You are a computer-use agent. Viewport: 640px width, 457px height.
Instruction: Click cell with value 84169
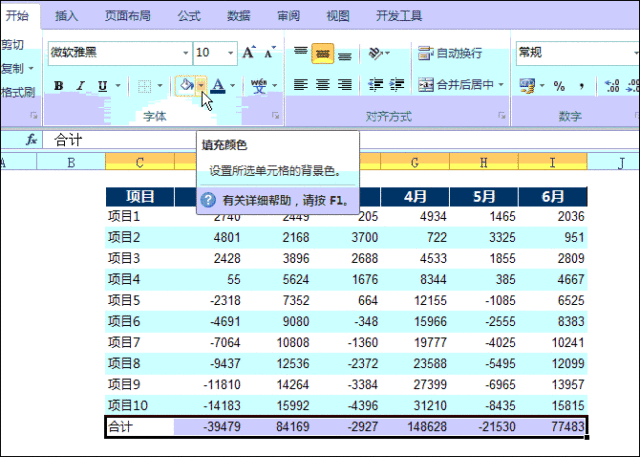click(277, 426)
